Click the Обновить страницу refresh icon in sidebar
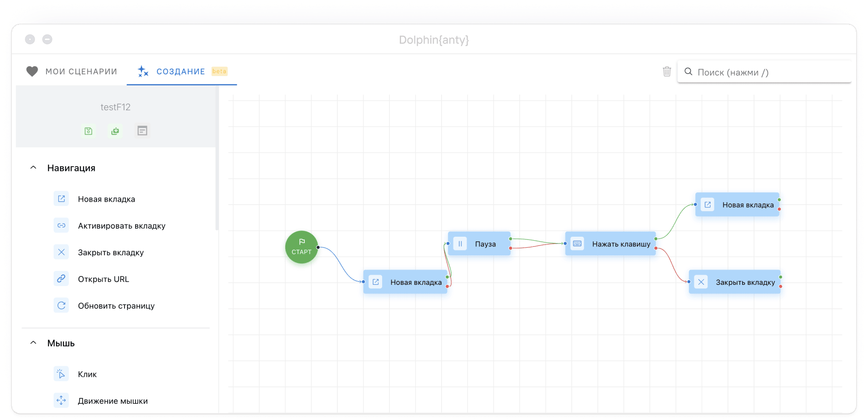 61,305
